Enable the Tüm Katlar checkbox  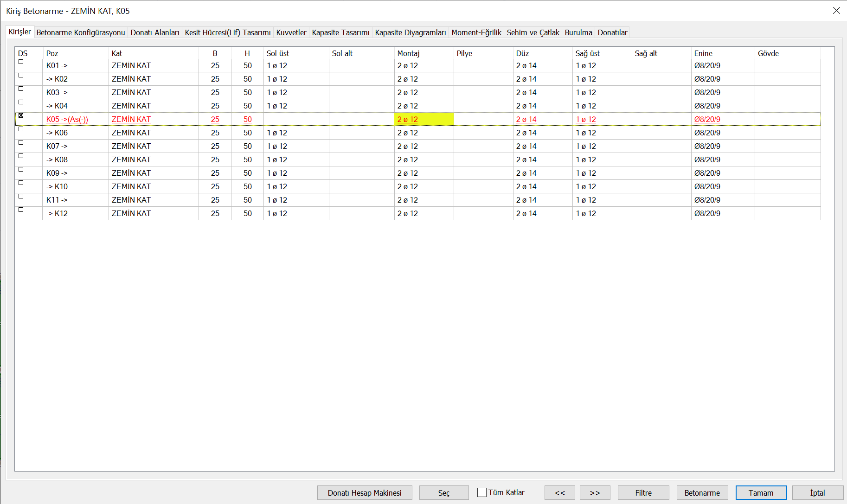click(x=482, y=492)
